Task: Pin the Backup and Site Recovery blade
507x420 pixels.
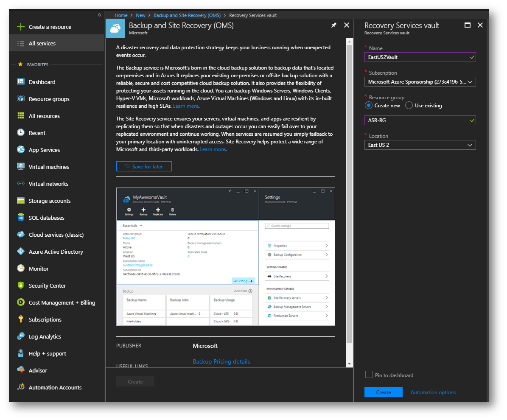Action: point(334,25)
